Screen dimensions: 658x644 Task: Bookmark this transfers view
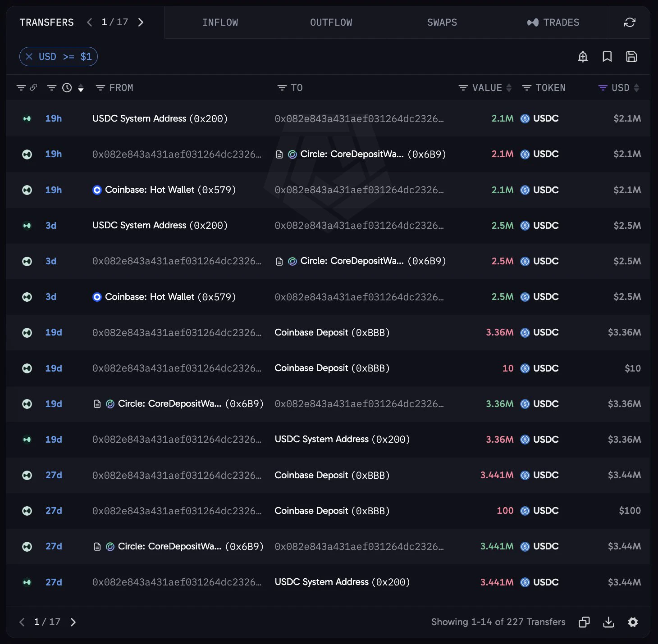[x=607, y=57]
